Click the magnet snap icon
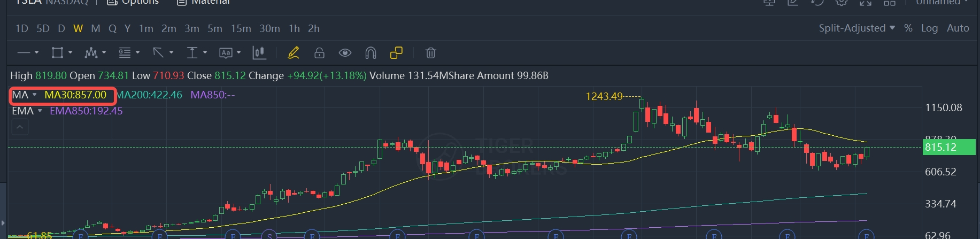Image resolution: width=980 pixels, height=239 pixels. pos(371,52)
